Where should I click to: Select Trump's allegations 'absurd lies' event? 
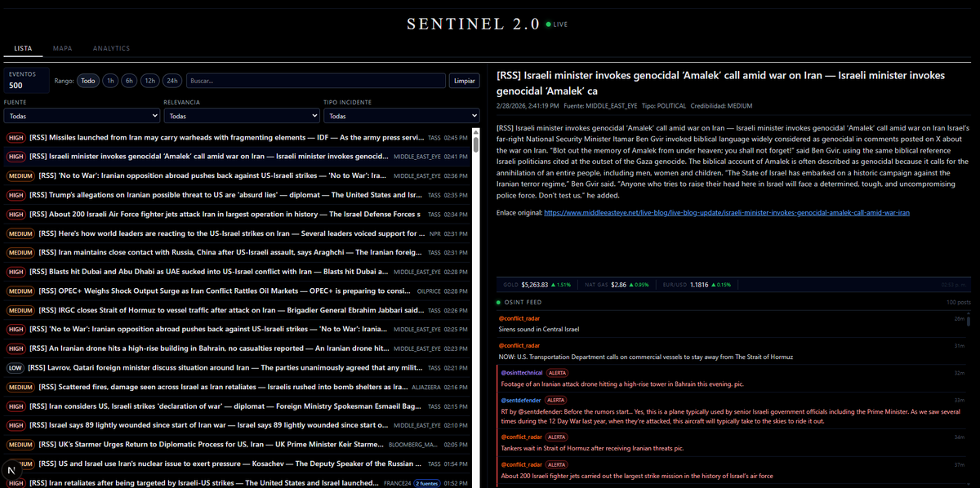click(x=238, y=195)
